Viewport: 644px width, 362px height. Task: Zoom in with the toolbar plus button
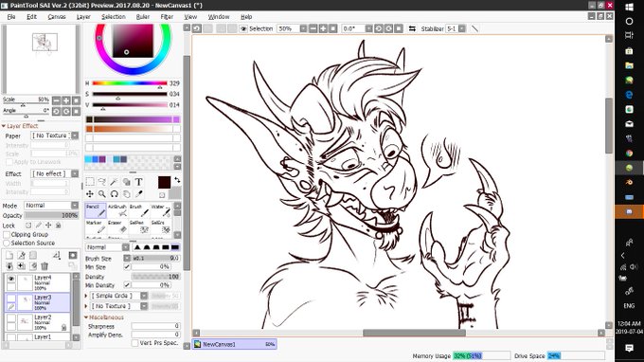(x=323, y=28)
